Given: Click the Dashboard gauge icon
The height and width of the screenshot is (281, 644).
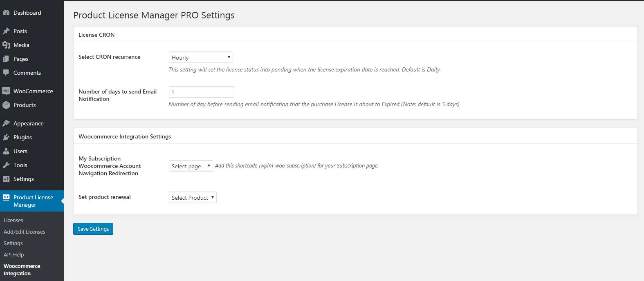Looking at the screenshot, I should coord(6,13).
